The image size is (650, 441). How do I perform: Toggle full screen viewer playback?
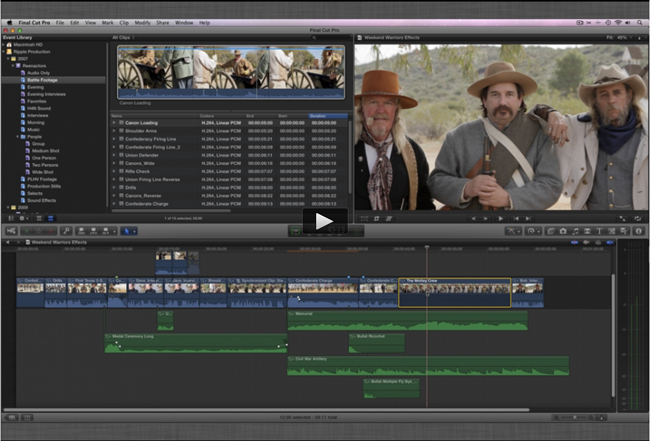(622, 218)
